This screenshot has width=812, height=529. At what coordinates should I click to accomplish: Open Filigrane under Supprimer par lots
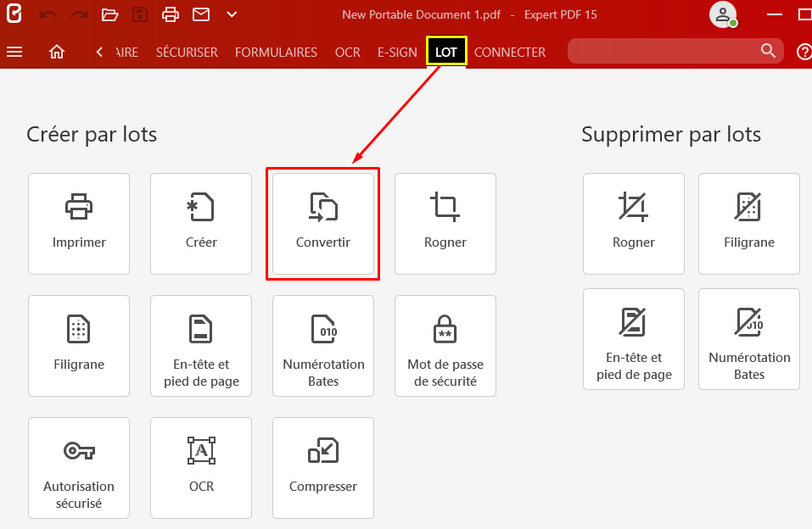pyautogui.click(x=749, y=224)
